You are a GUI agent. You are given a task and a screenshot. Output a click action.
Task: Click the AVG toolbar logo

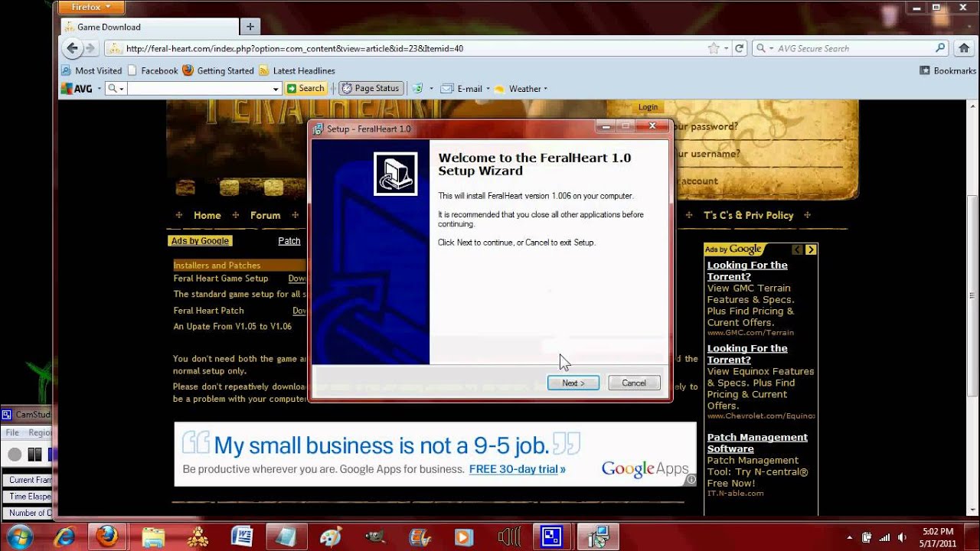point(77,89)
